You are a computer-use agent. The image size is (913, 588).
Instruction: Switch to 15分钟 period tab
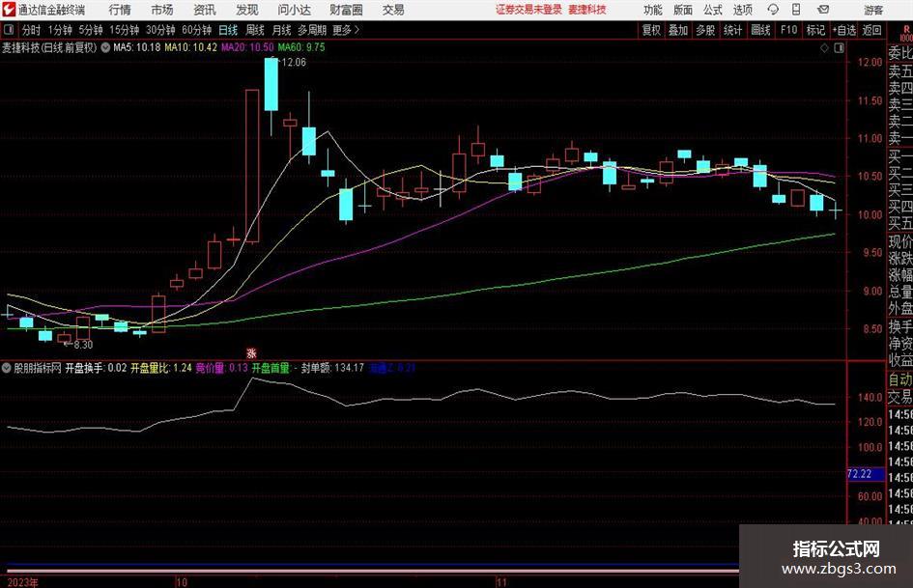tap(125, 30)
